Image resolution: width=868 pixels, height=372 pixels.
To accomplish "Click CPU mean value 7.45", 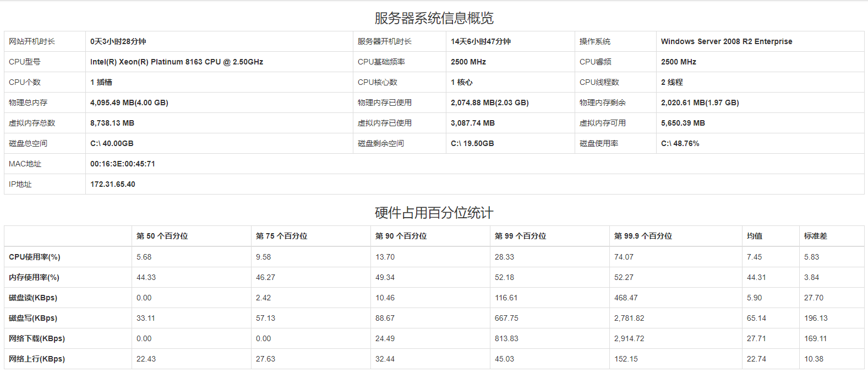I will (x=755, y=257).
